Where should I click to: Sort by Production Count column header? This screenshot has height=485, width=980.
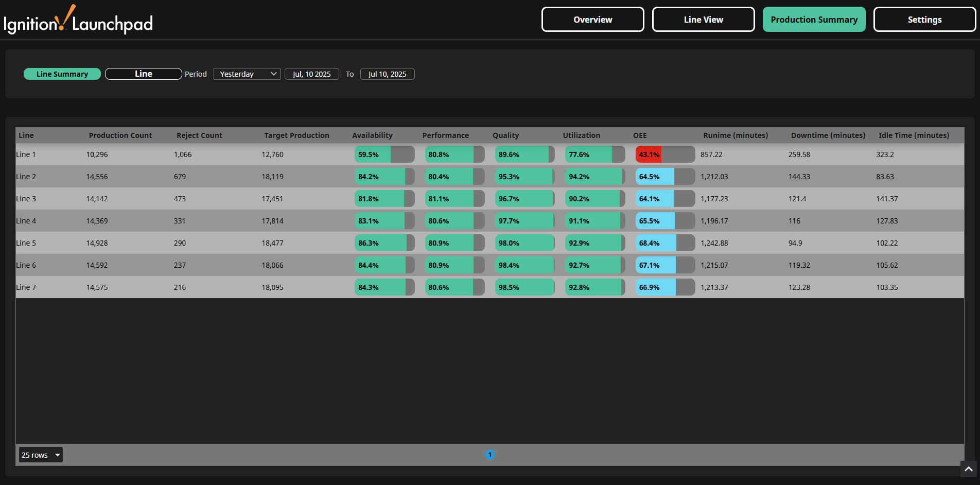pos(120,135)
